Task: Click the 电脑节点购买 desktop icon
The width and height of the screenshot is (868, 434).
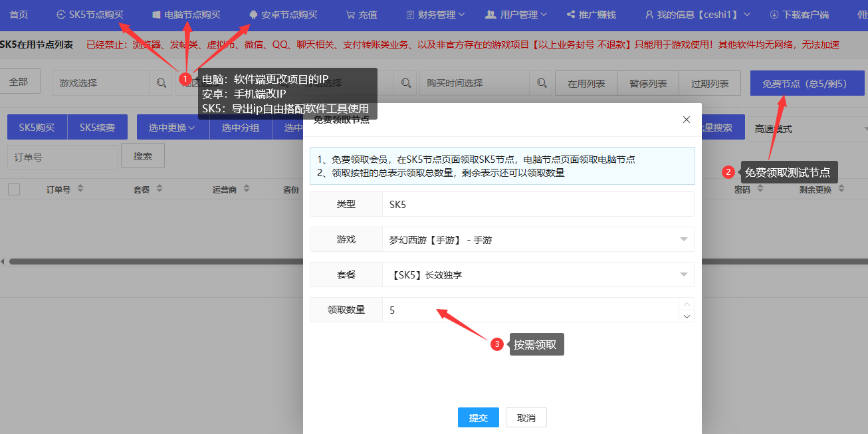Action: 156,13
